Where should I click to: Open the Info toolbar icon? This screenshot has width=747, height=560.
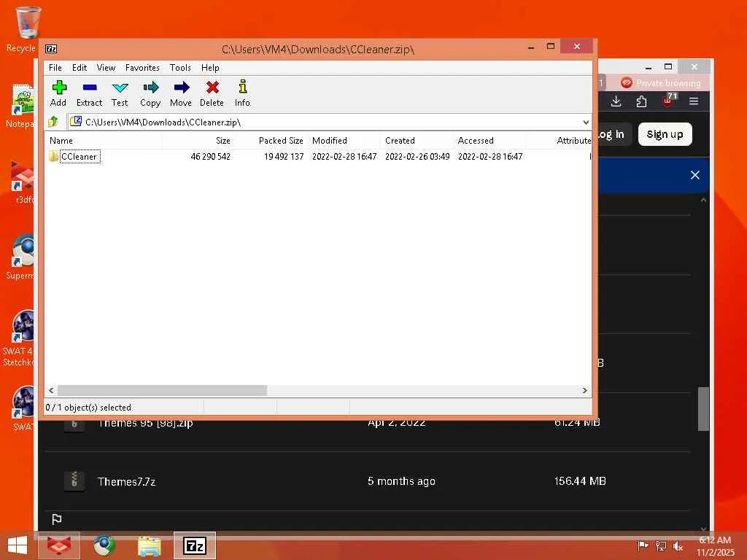click(x=242, y=93)
